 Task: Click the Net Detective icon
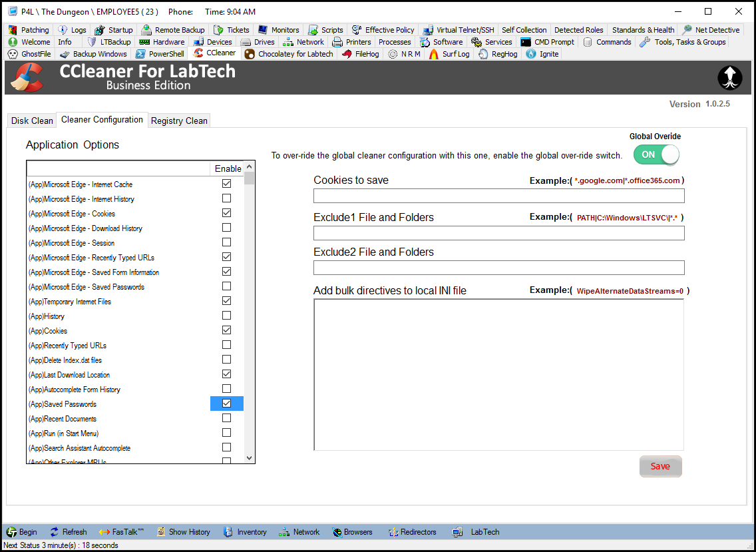(687, 30)
